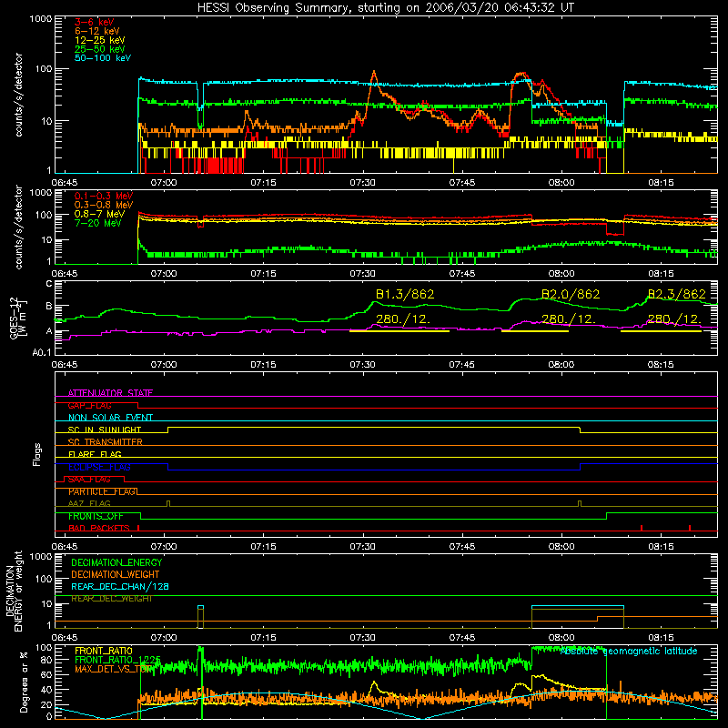Click the cyan REAR_DEC_CHAN pulse near 07:05
This screenshot has width=728, height=728.
[200, 607]
